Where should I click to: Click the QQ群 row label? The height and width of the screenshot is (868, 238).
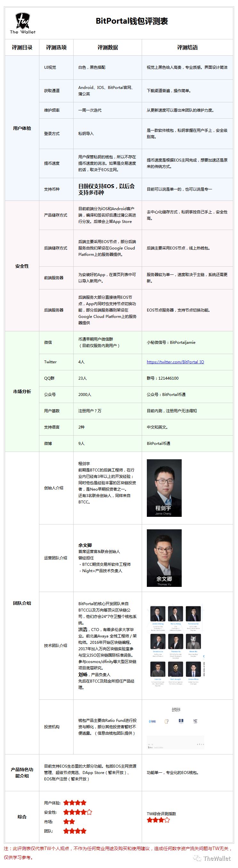(x=49, y=378)
